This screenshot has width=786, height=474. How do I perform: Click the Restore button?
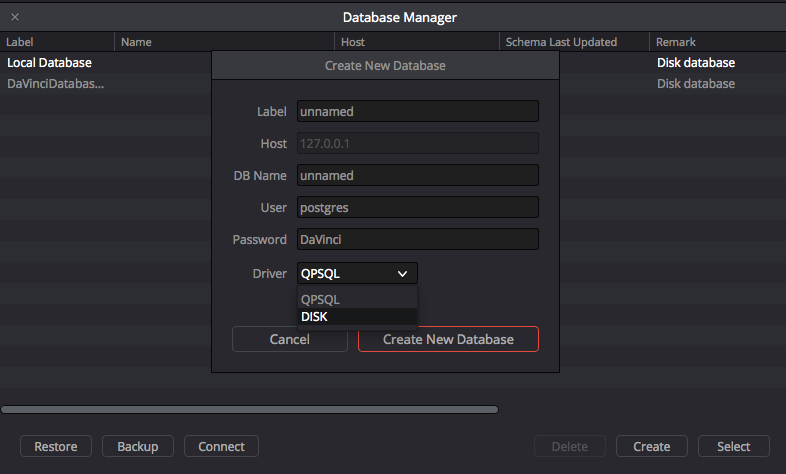(56, 446)
